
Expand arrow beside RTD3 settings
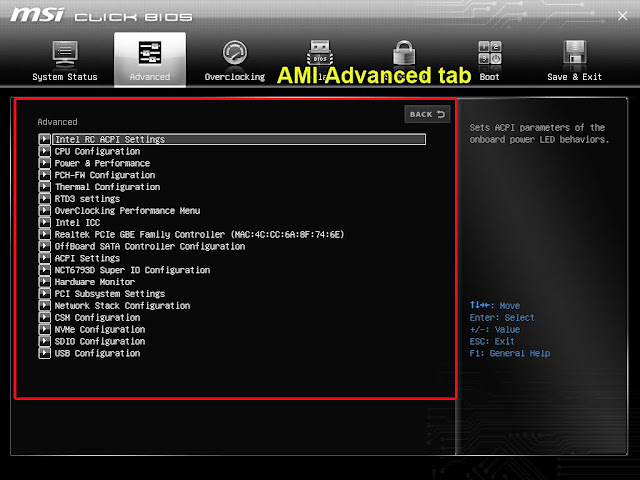click(44, 198)
